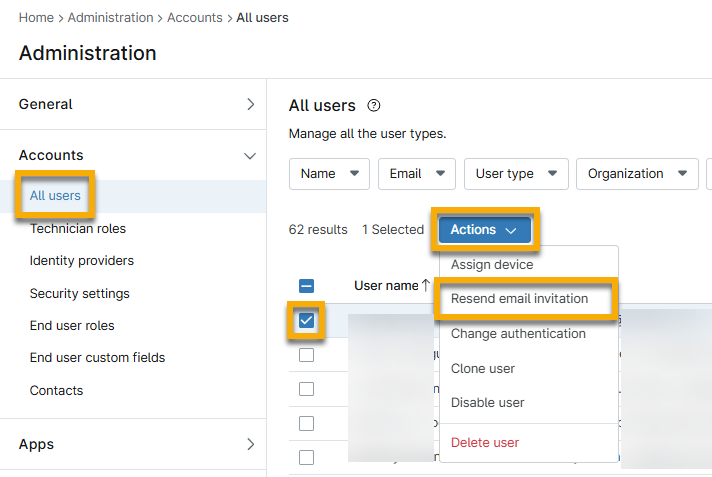The image size is (712, 477).
Task: Toggle the select-all checkbox in table header
Action: pos(307,286)
